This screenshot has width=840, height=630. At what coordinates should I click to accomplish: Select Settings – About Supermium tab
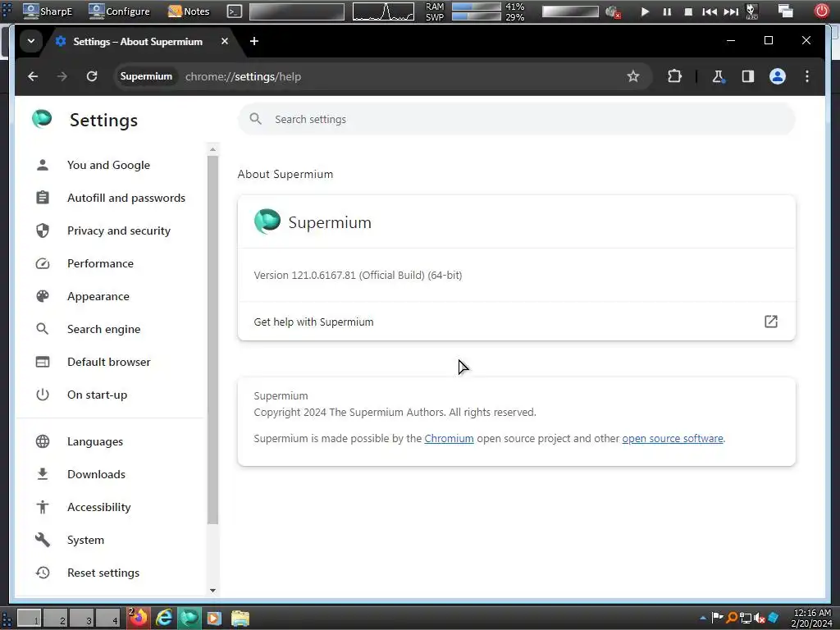click(137, 41)
